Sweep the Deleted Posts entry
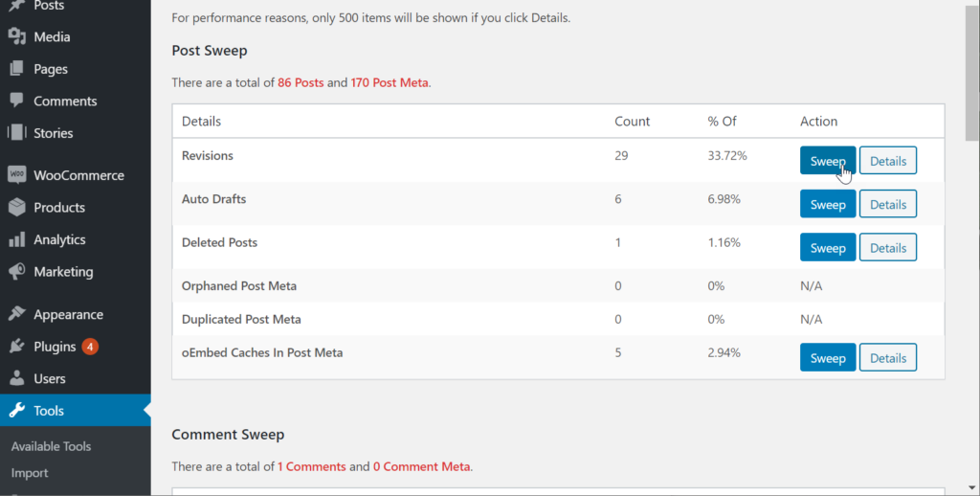The width and height of the screenshot is (980, 496). tap(828, 248)
